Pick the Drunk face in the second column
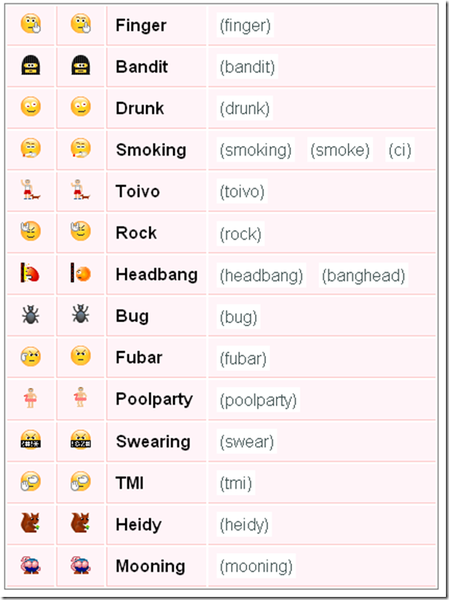Image resolution: width=449 pixels, height=600 pixels. 81,107
